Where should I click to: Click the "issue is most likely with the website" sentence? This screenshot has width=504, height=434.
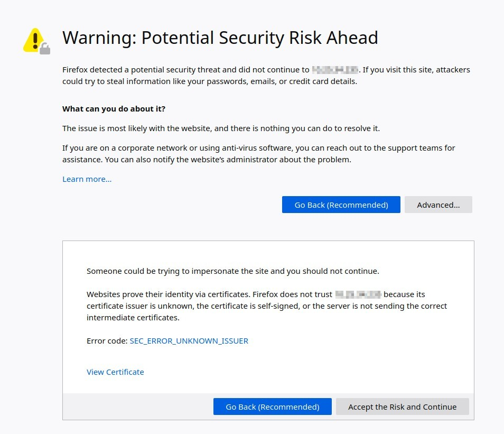click(x=221, y=128)
